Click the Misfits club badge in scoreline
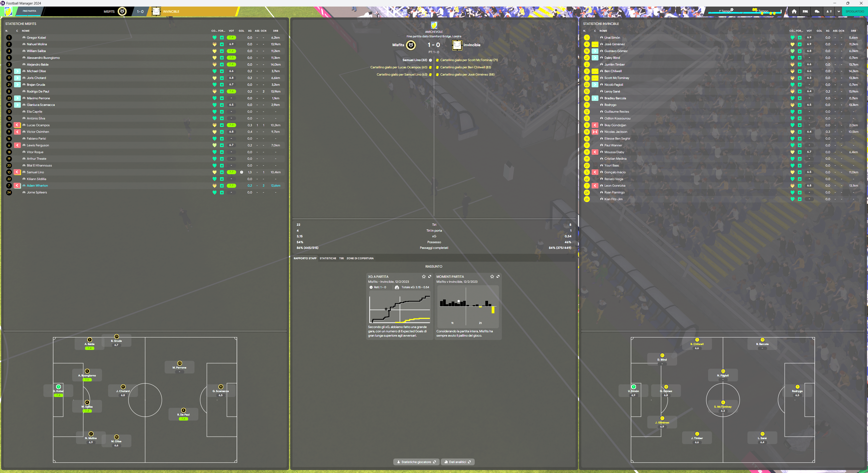868x473 pixels. pos(411,45)
